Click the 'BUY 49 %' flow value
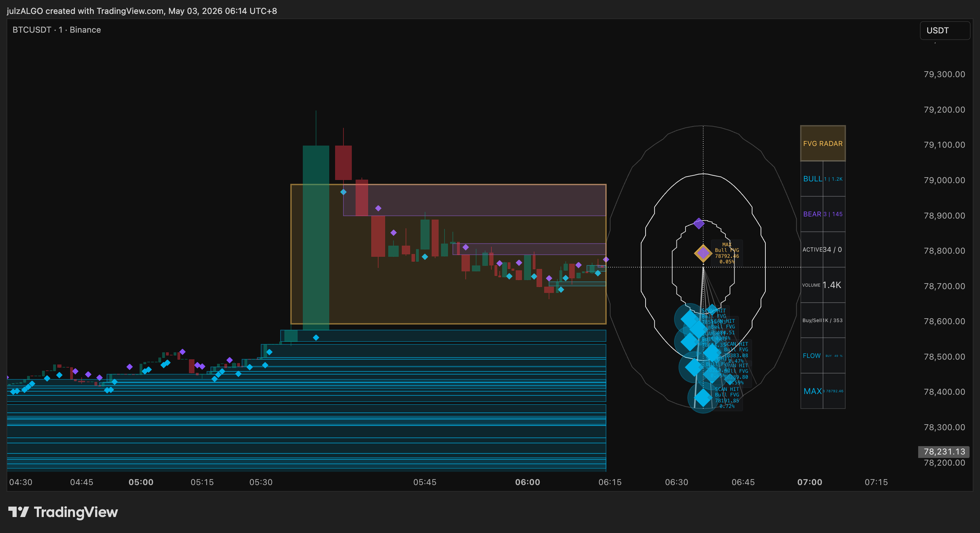 pos(834,356)
